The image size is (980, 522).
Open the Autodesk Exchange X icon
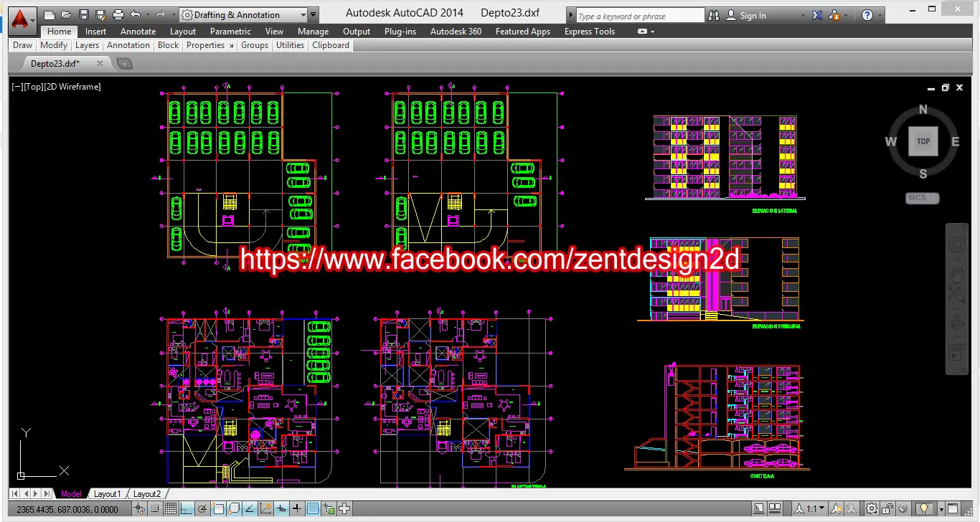tap(817, 15)
